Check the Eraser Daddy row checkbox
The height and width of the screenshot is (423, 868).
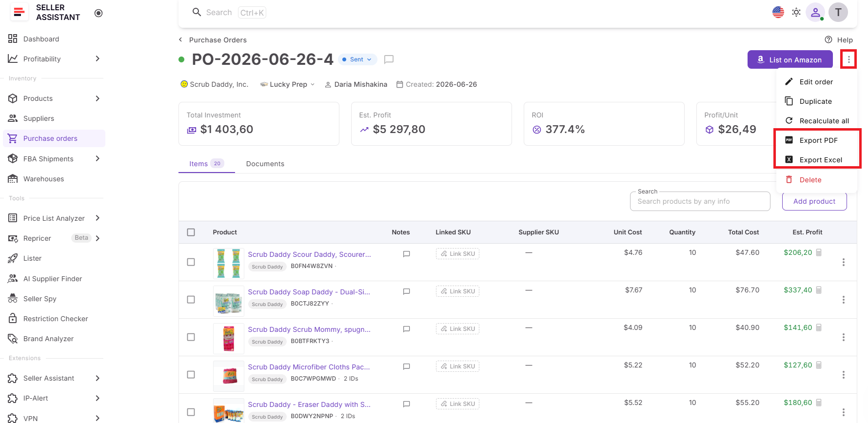click(191, 412)
